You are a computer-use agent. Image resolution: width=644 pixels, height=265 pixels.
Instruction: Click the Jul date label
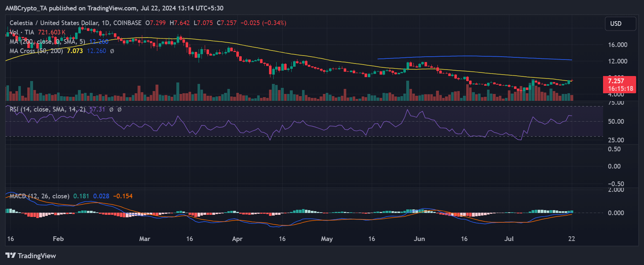[x=509, y=239]
